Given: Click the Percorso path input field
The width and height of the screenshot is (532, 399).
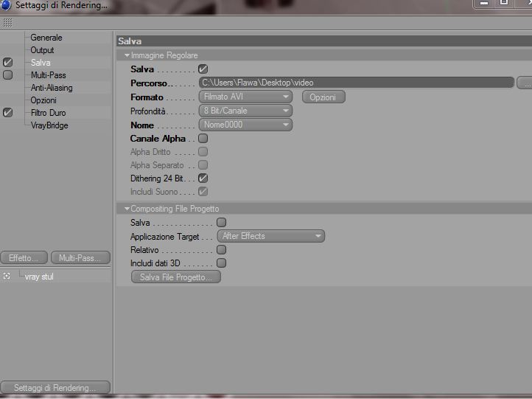Looking at the screenshot, I should (356, 83).
